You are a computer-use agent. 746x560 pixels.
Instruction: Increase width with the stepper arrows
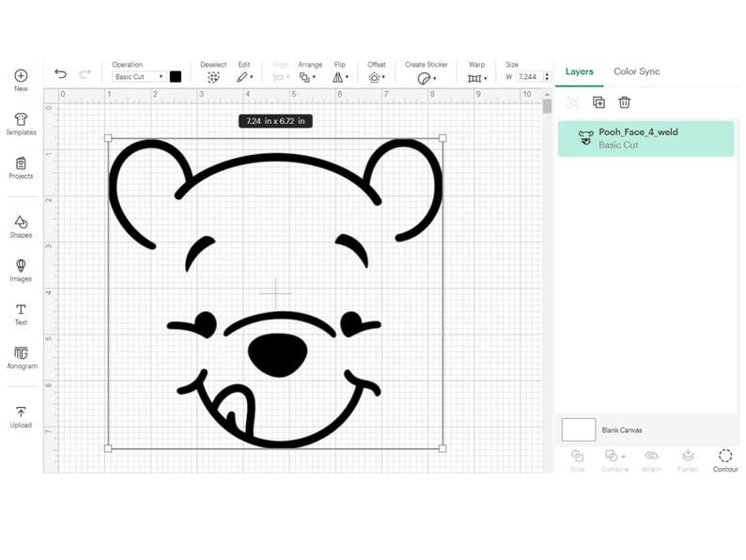click(547, 74)
